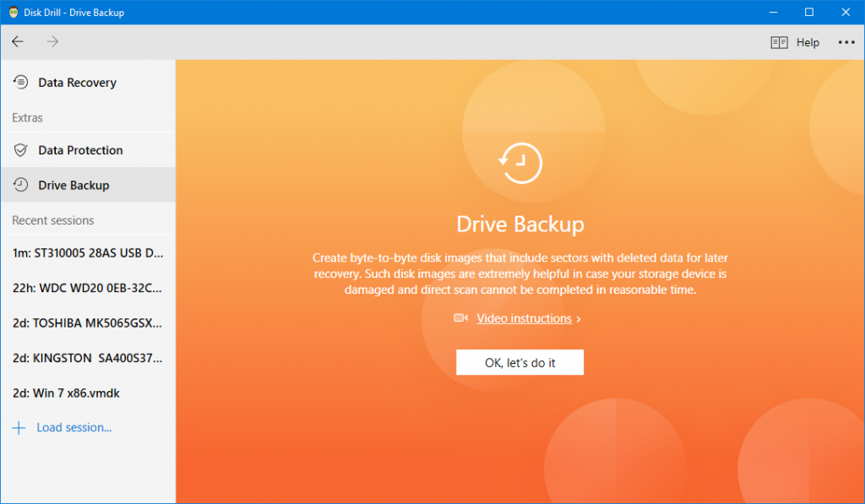Open the three-dots options menu
The width and height of the screenshot is (865, 504).
[x=846, y=41]
